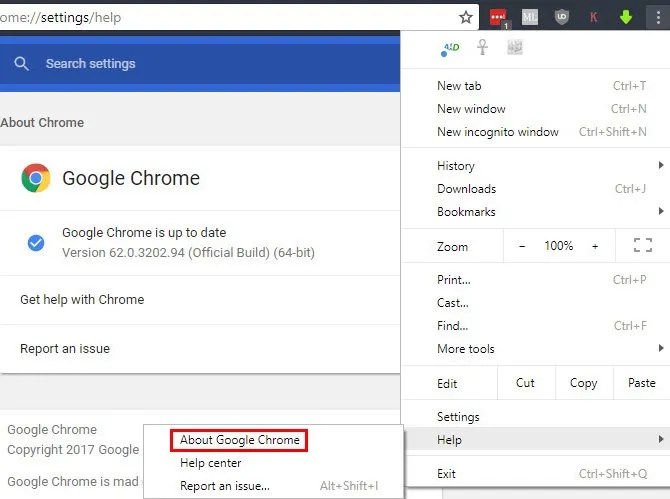The image size is (670, 499).
Task: Click Copyright 2017 Google text
Action: (x=73, y=449)
